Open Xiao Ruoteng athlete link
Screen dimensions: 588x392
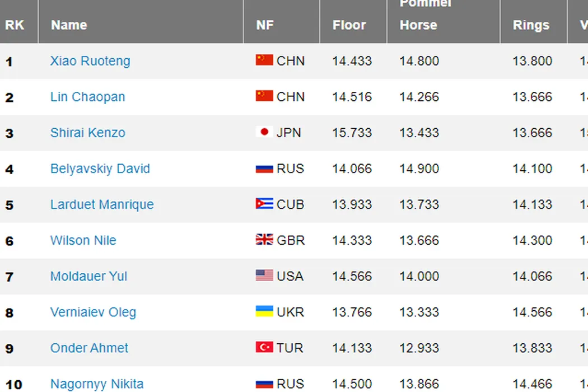pyautogui.click(x=90, y=61)
